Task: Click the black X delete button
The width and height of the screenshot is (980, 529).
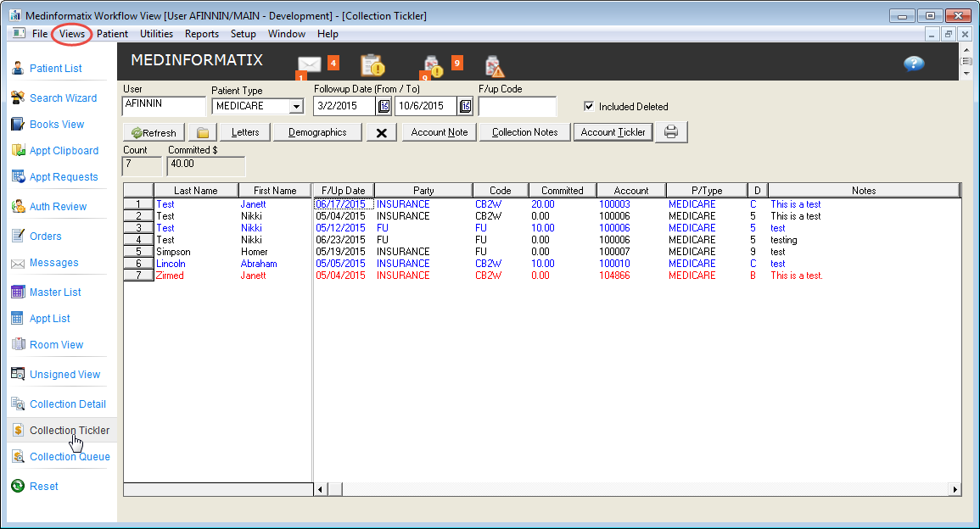Action: pyautogui.click(x=382, y=133)
